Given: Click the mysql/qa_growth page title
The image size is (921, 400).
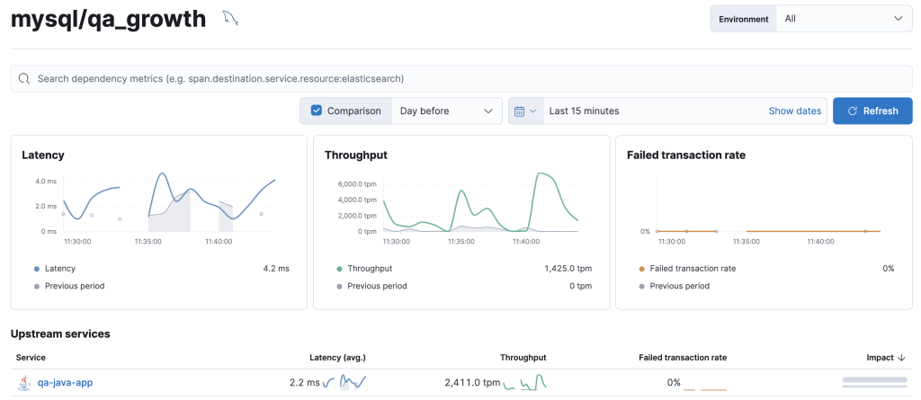Looking at the screenshot, I should point(109,19).
